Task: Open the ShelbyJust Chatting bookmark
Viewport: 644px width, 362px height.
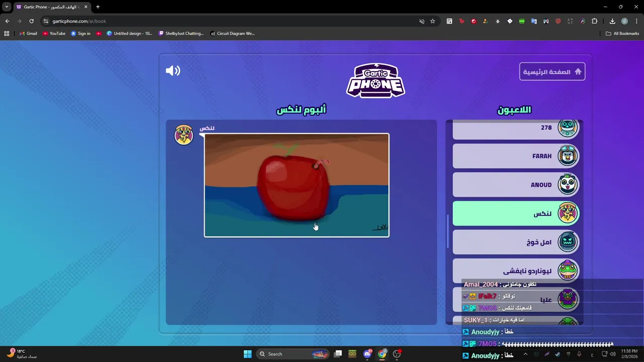Action: [181, 34]
